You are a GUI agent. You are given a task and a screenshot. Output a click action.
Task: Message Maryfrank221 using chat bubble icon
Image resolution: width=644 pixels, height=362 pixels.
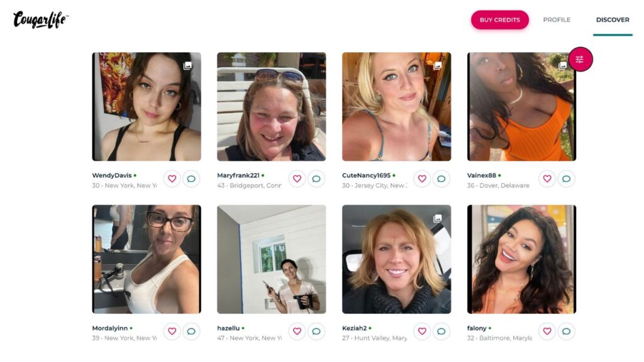(x=316, y=179)
